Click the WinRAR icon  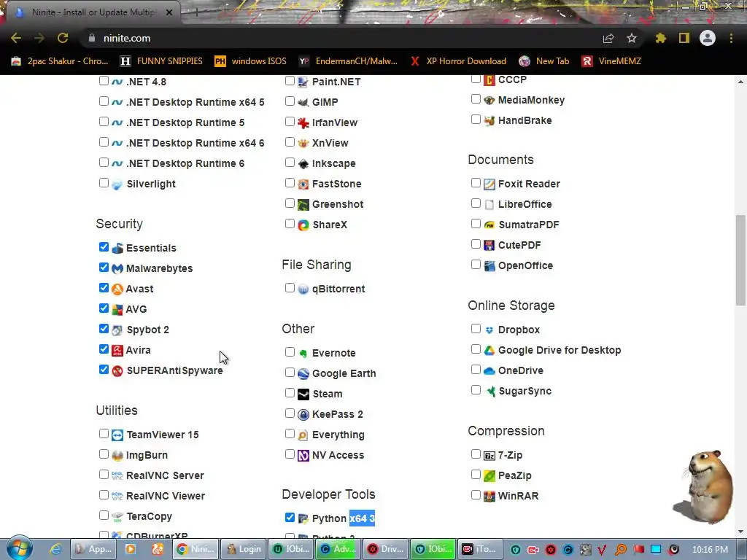click(x=489, y=496)
